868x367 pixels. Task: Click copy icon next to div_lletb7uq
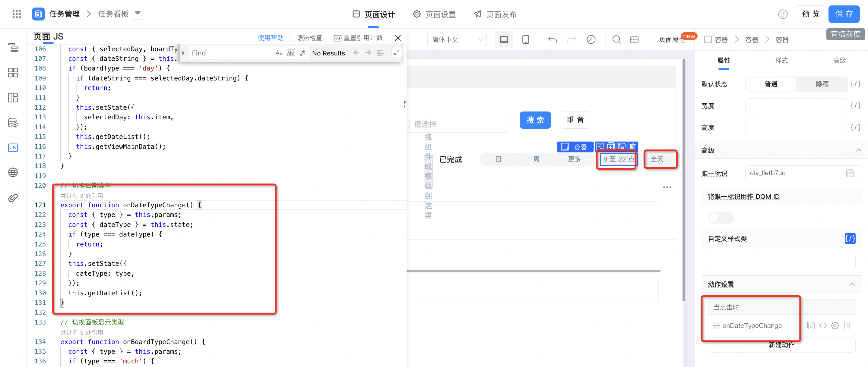coord(850,173)
